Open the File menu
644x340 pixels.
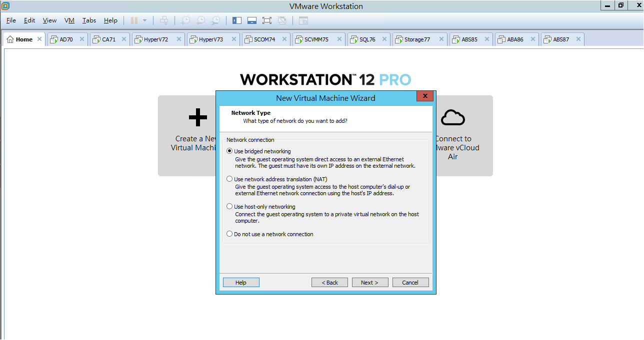click(11, 20)
